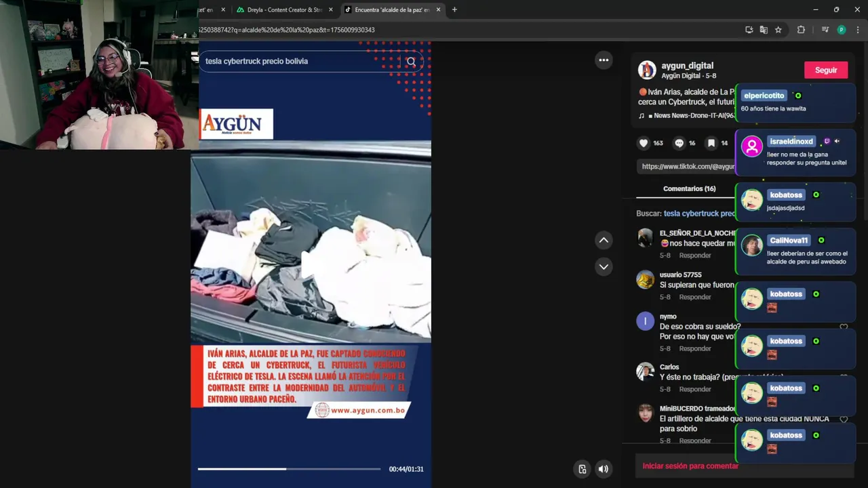Save the video with the bookmark icon (14)
The image size is (868, 488).
point(711,143)
